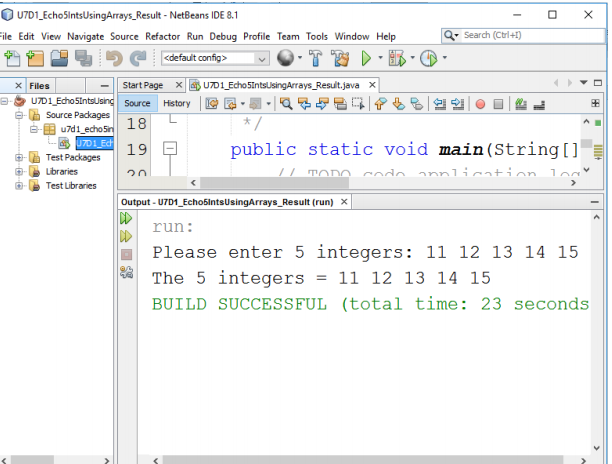
Task: Click the Uncomment lines icon
Action: 539,104
